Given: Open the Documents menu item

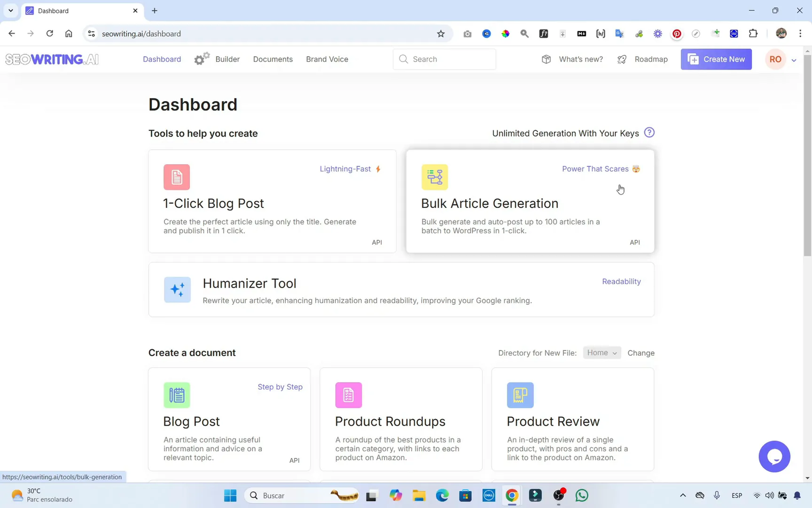Looking at the screenshot, I should (x=273, y=59).
